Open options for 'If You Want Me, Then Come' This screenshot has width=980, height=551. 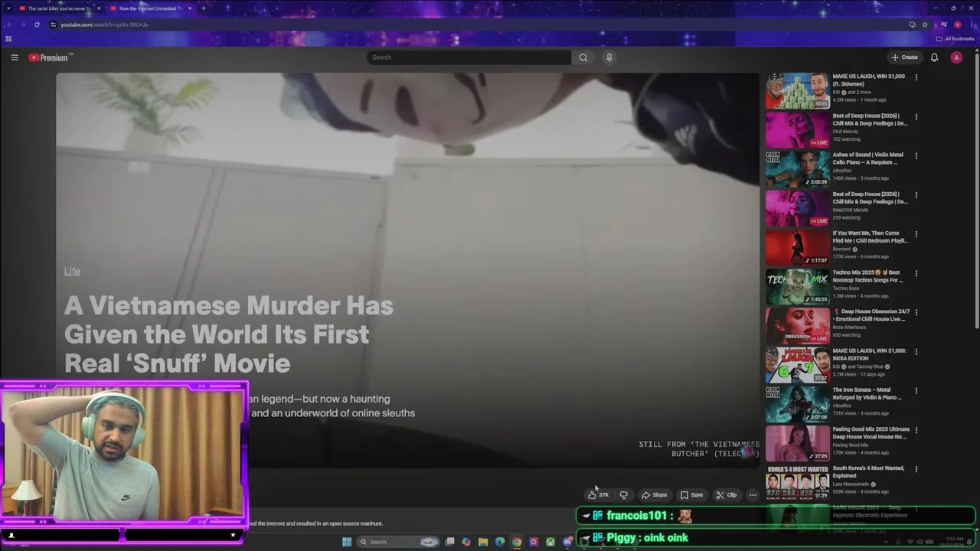click(x=916, y=233)
